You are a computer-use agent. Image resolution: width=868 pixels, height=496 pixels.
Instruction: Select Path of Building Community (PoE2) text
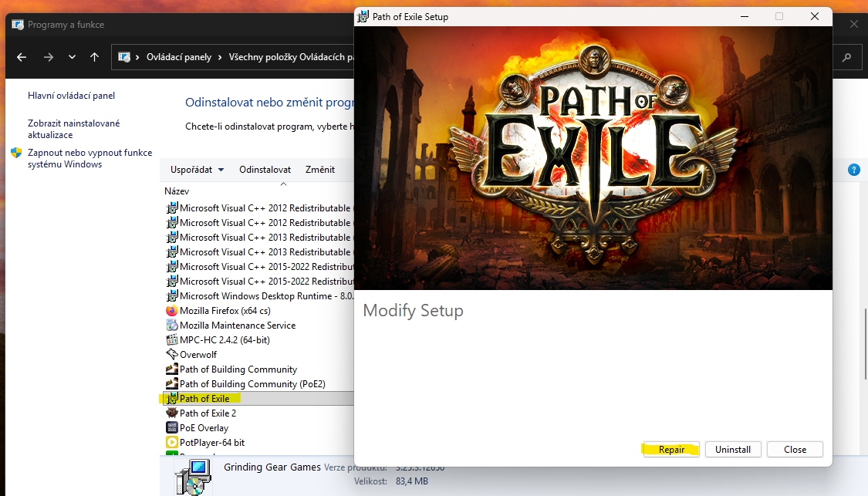point(252,384)
